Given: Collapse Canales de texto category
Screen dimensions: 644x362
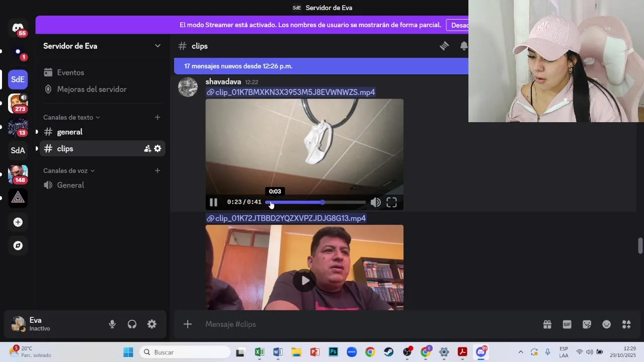Looking at the screenshot, I should click(71, 117).
